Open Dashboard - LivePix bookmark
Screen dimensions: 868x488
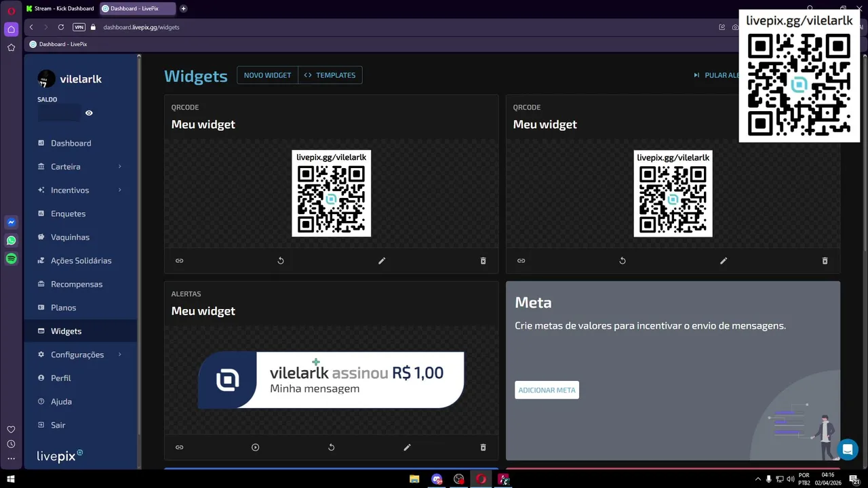[58, 44]
